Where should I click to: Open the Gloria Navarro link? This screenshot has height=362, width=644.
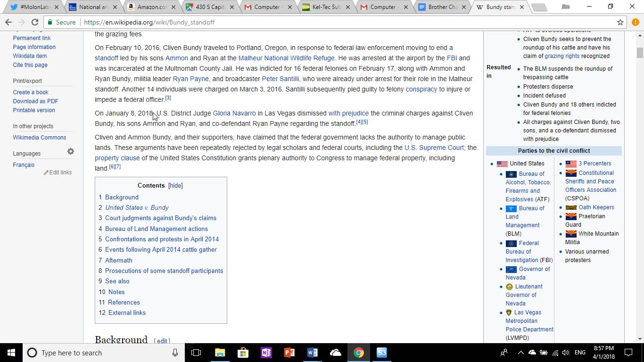(x=234, y=113)
